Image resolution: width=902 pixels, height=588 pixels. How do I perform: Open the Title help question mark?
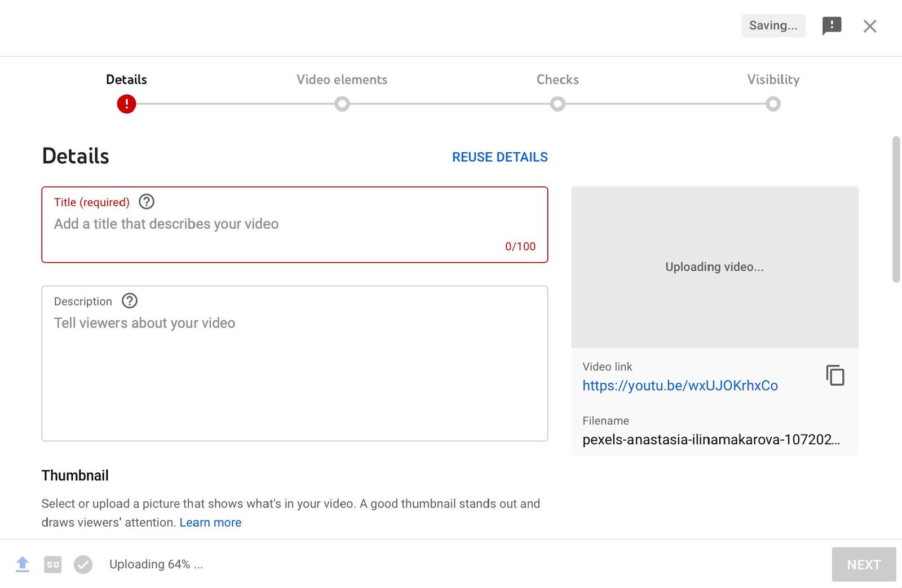point(146,202)
